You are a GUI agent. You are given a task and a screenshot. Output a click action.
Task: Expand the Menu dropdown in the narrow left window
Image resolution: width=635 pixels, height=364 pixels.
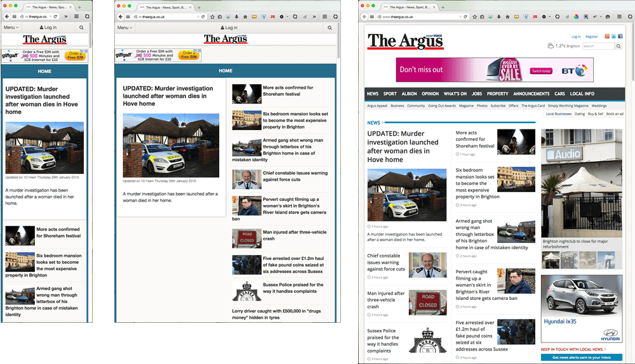(x=11, y=27)
